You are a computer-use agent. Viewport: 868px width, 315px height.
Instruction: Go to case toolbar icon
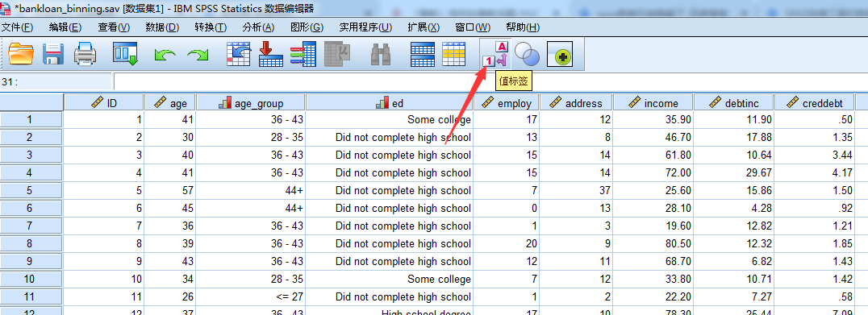(239, 54)
